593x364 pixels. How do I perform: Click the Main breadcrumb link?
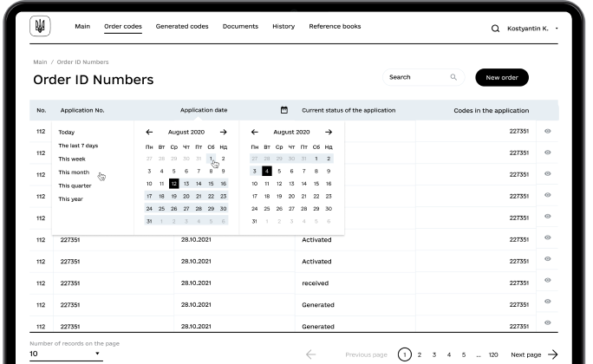[x=40, y=62]
